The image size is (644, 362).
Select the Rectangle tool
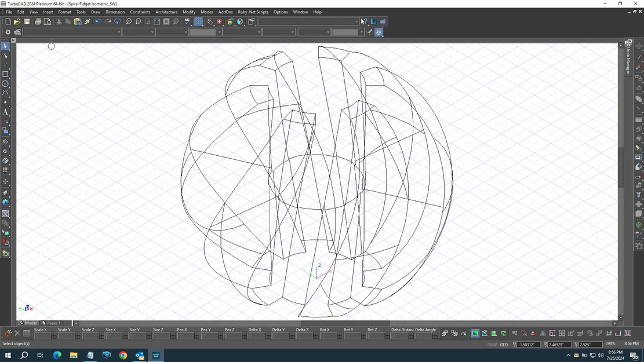pyautogui.click(x=5, y=74)
